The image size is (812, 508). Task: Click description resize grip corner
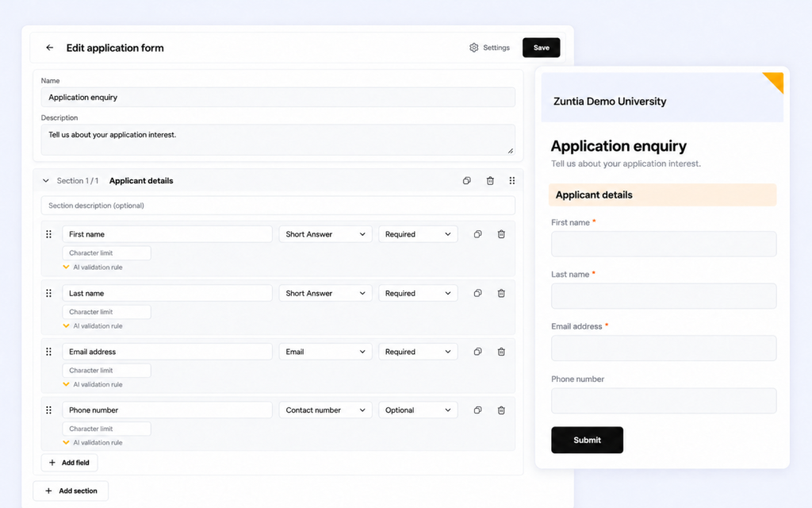coord(511,151)
